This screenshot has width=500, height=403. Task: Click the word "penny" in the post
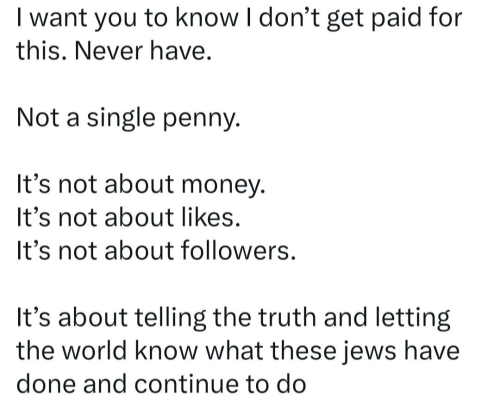(x=200, y=119)
